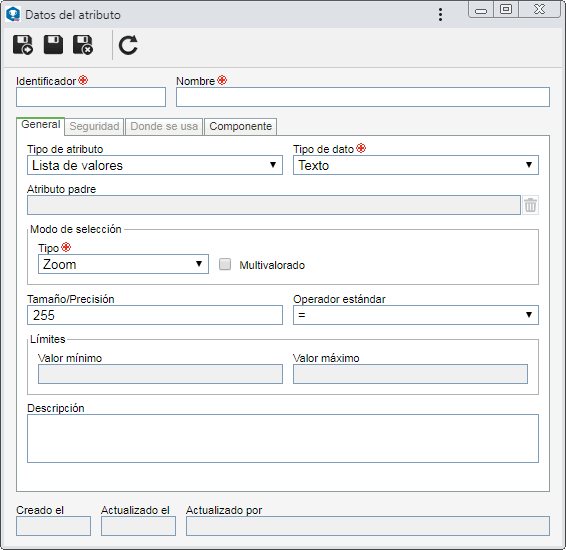Expand the Tipo de dato combo box

pos(415,165)
